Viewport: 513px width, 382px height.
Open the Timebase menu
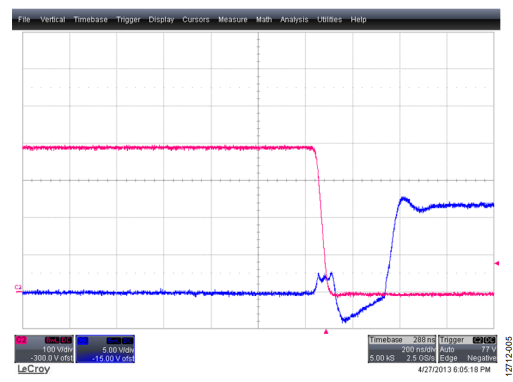click(x=90, y=19)
